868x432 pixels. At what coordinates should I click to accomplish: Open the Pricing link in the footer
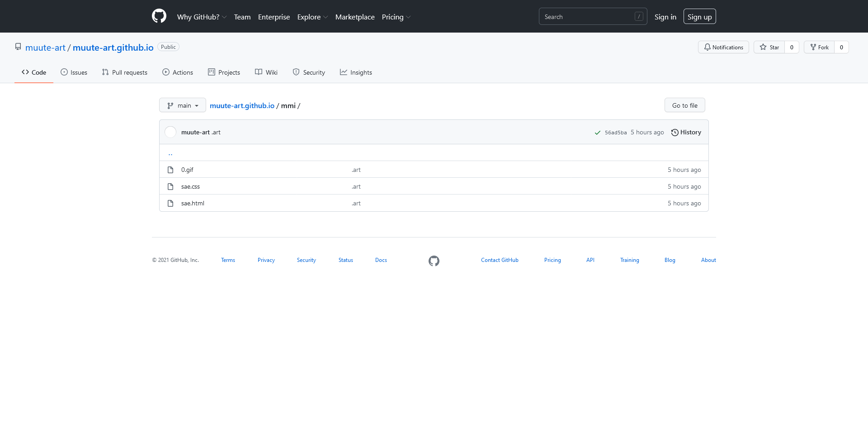point(552,260)
